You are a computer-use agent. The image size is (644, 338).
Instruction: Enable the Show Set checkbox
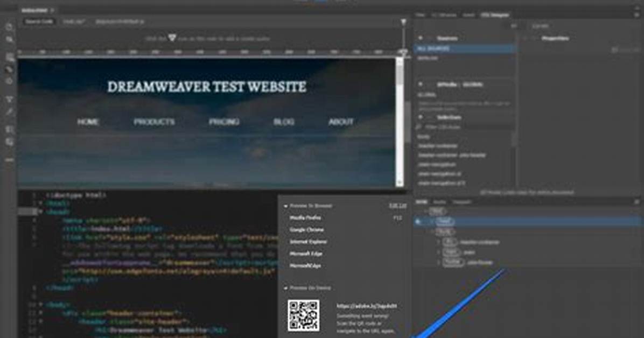pyautogui.click(x=615, y=50)
